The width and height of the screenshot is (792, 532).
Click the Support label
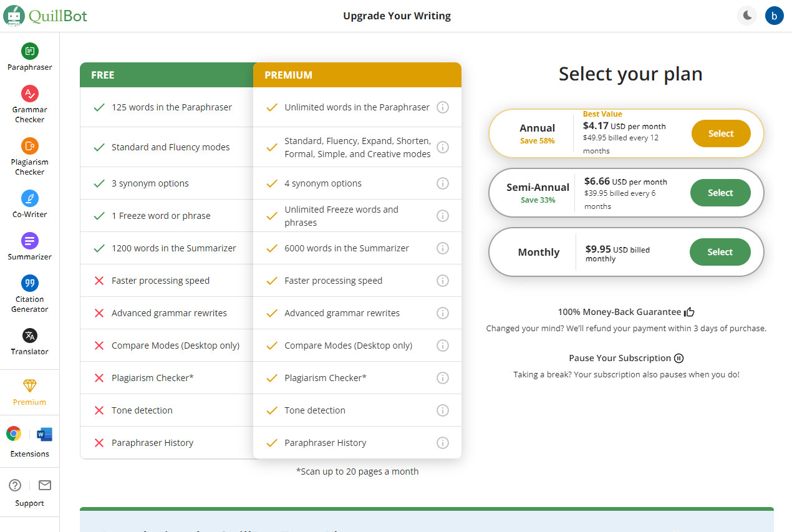tap(29, 503)
